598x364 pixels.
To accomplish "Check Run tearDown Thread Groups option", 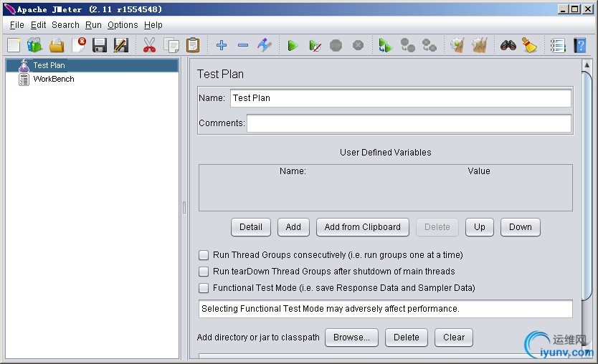I will (204, 272).
